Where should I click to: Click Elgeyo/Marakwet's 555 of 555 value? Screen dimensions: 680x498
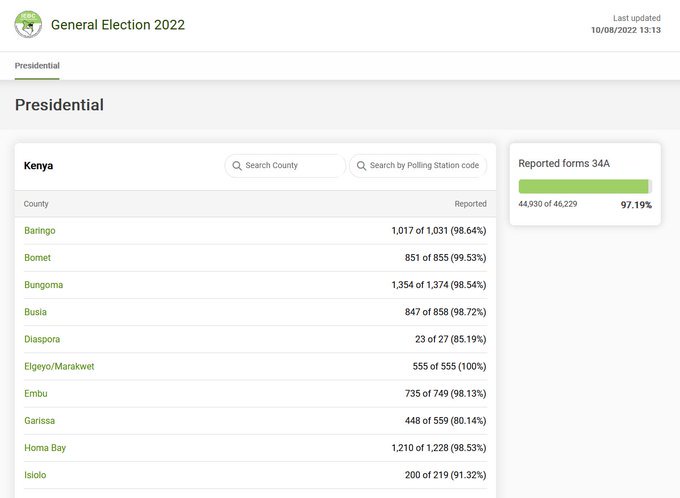coord(449,366)
